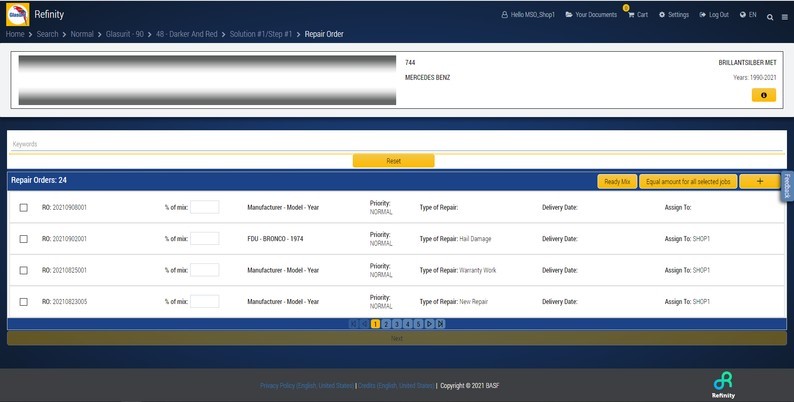Click the Refinity footer logo
794x402 pixels.
tap(723, 385)
